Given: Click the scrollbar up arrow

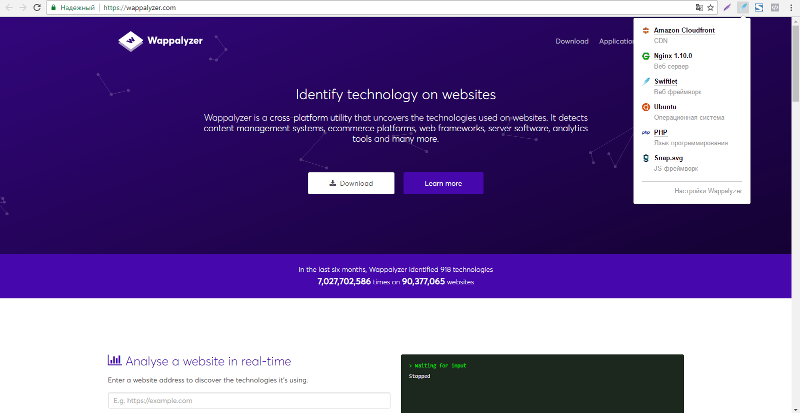Looking at the screenshot, I should pyautogui.click(x=796, y=20).
